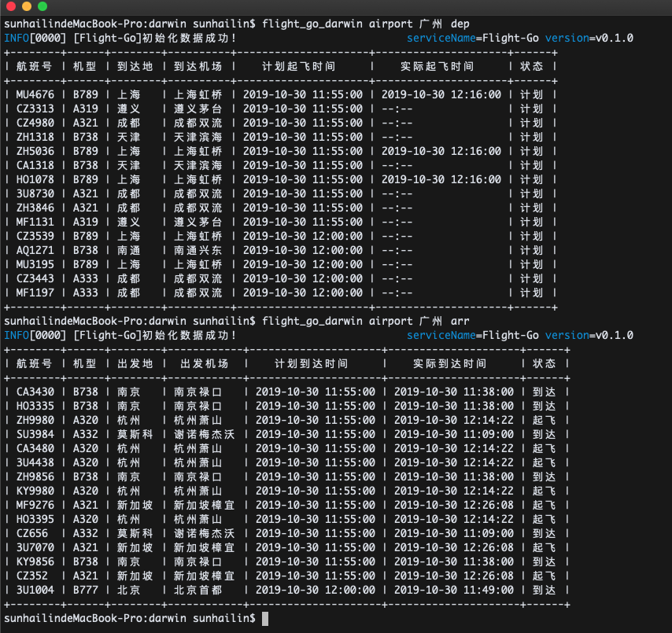Click flight number MU4676 in departures table

click(x=35, y=94)
